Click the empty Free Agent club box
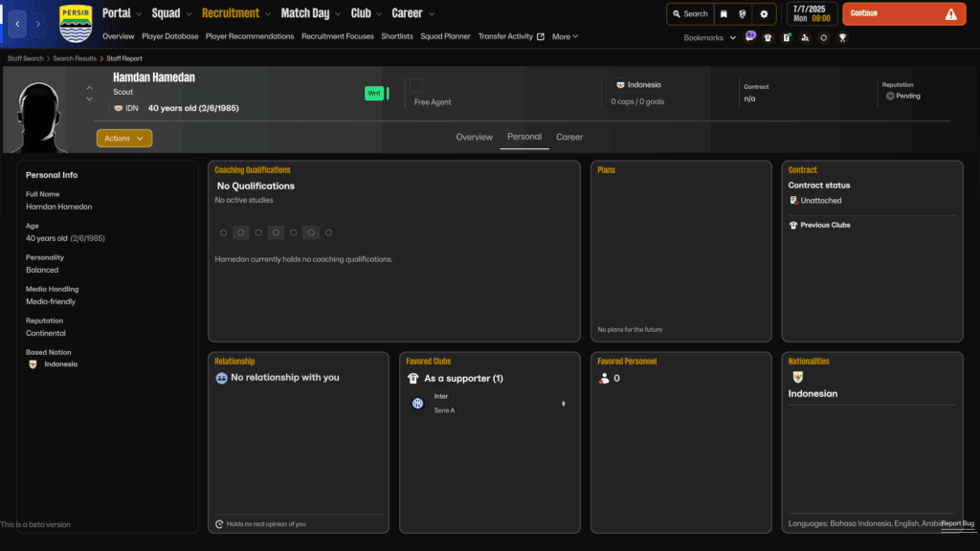980x551 pixels. (416, 86)
